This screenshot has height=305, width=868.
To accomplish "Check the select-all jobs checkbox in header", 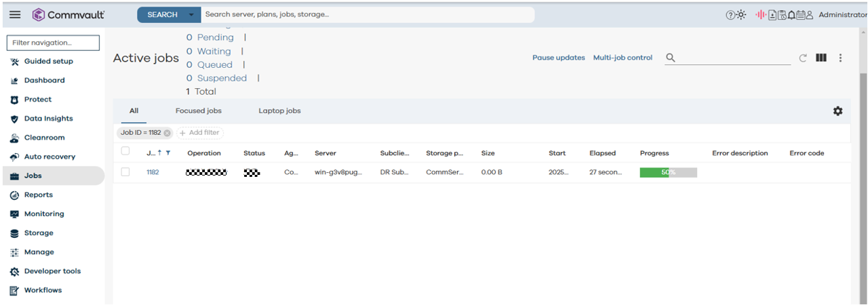I will pos(125,151).
